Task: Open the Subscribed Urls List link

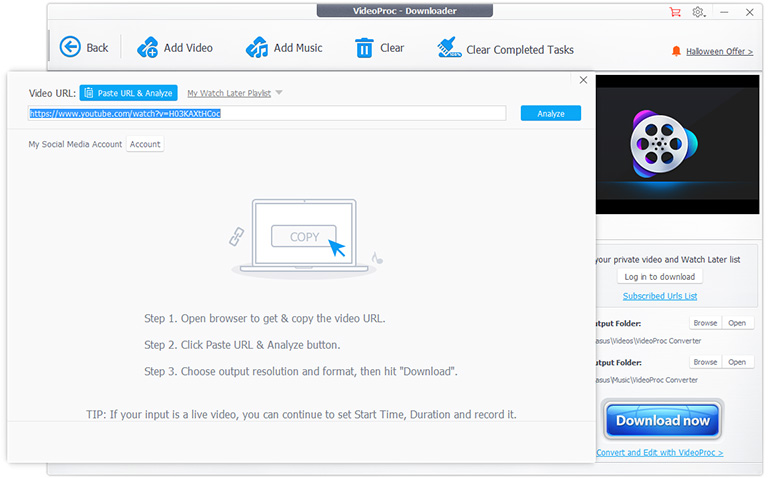Action: click(659, 296)
